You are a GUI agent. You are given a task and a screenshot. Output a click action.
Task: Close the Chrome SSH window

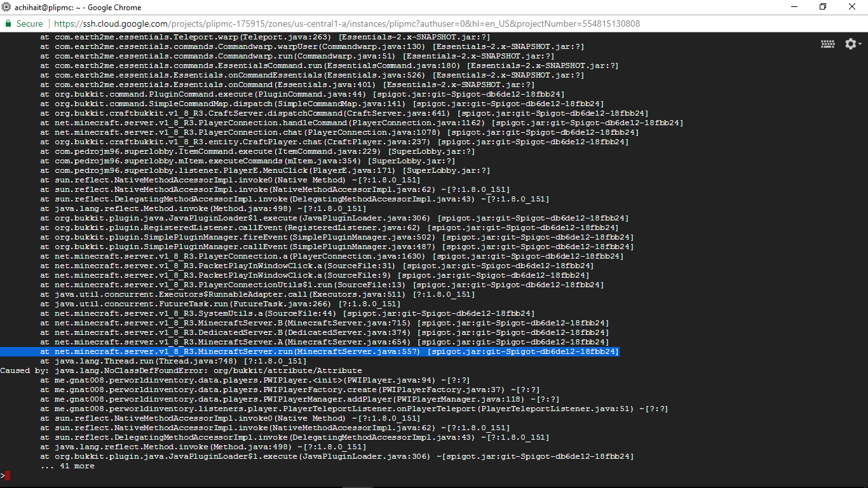point(852,7)
